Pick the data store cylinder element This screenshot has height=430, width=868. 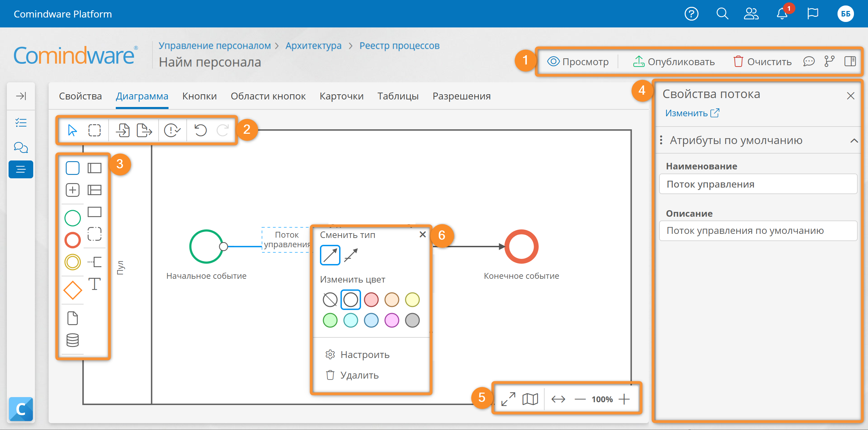(72, 340)
